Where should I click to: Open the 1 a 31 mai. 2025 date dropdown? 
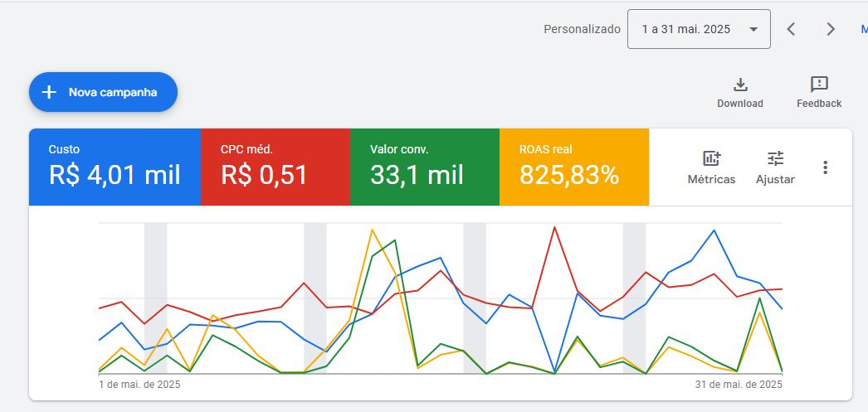[699, 30]
